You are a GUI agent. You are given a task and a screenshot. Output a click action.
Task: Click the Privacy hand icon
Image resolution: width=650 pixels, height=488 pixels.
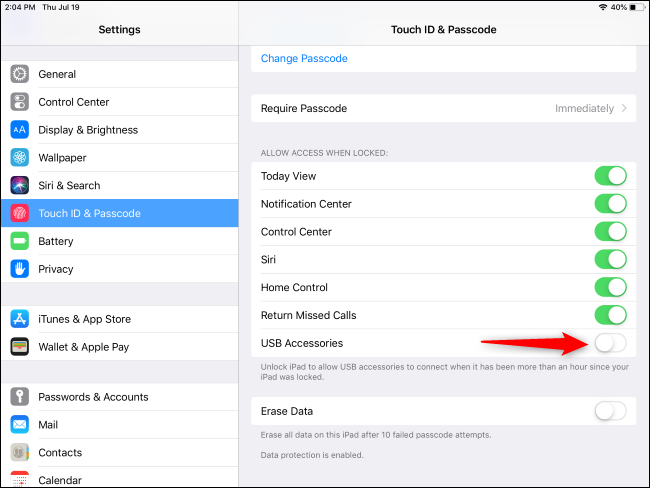[20, 269]
